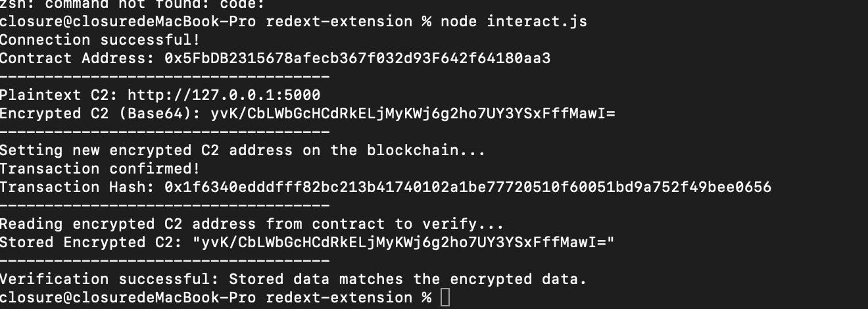Click the "Transaction Hash:" label

pyautogui.click(x=77, y=187)
